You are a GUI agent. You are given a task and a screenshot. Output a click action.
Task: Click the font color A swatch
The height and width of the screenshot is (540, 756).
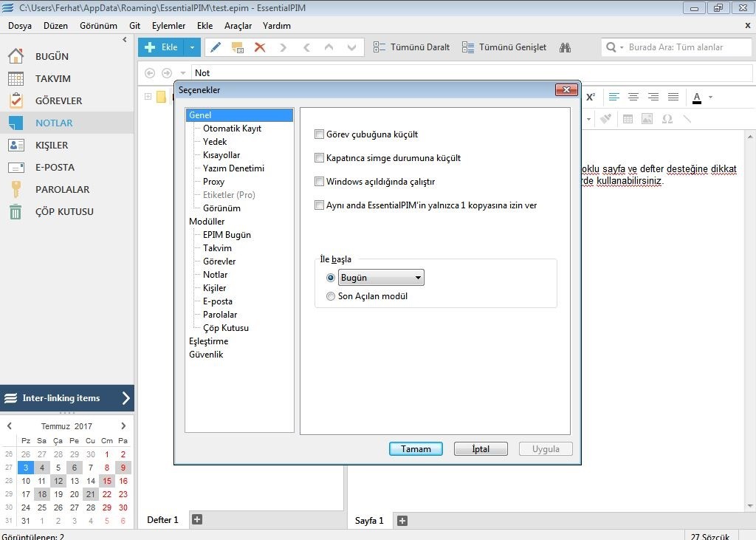tap(697, 97)
